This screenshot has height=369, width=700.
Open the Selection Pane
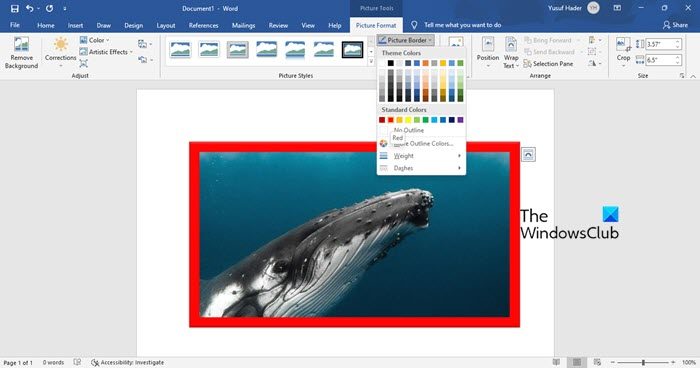point(548,64)
